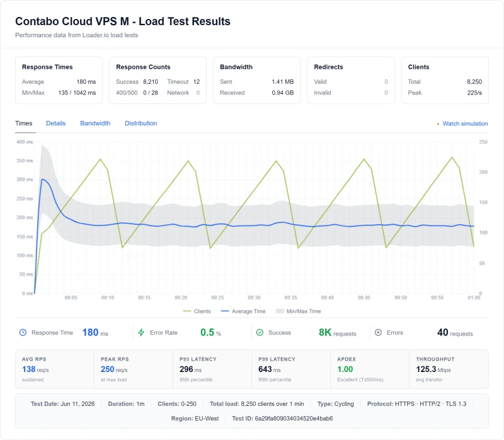Screen dimensions: 504x440
Task: Click the circled X Errors icon
Action: 379,332
